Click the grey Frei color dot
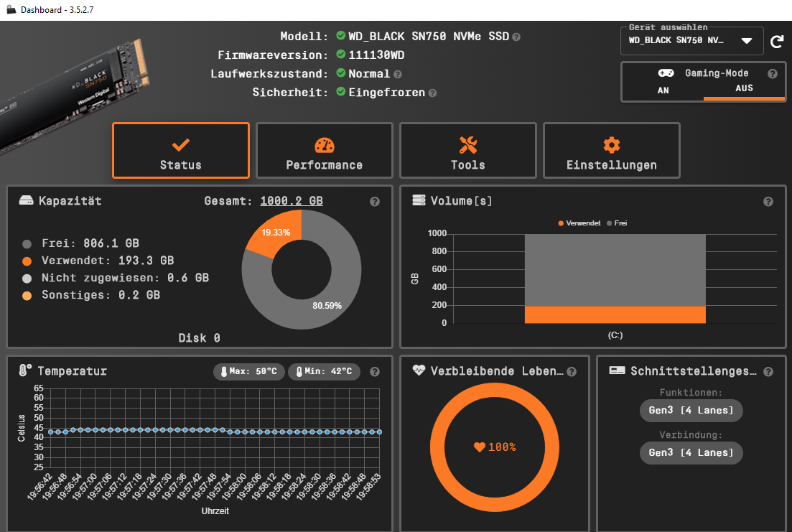The image size is (792, 532). pyautogui.click(x=27, y=245)
